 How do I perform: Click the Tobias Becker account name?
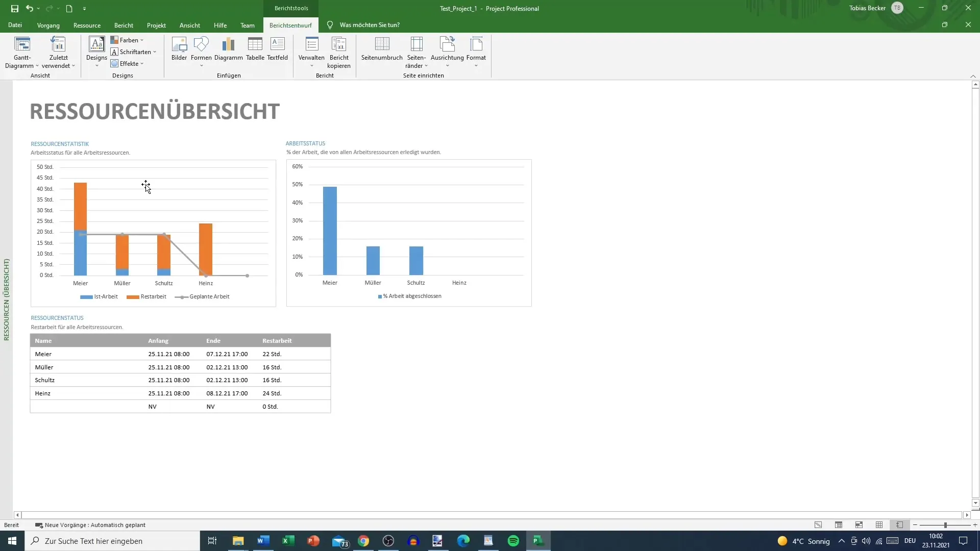click(867, 8)
